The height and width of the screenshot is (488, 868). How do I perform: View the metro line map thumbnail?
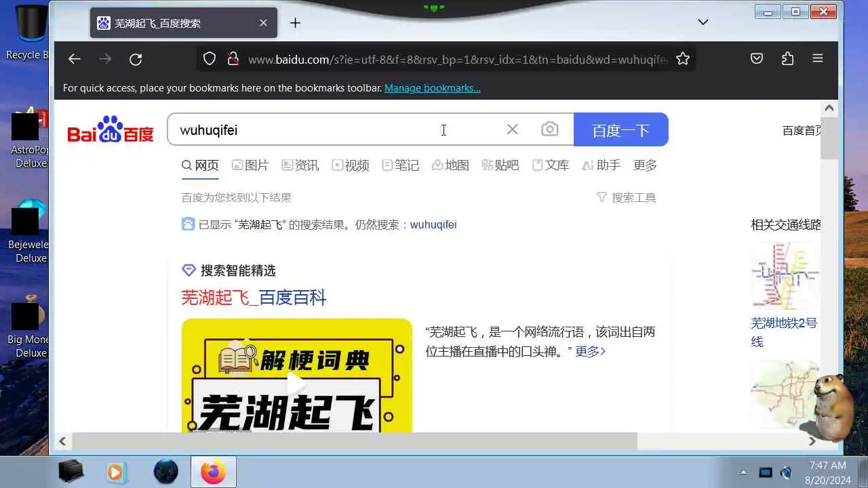pyautogui.click(x=785, y=275)
